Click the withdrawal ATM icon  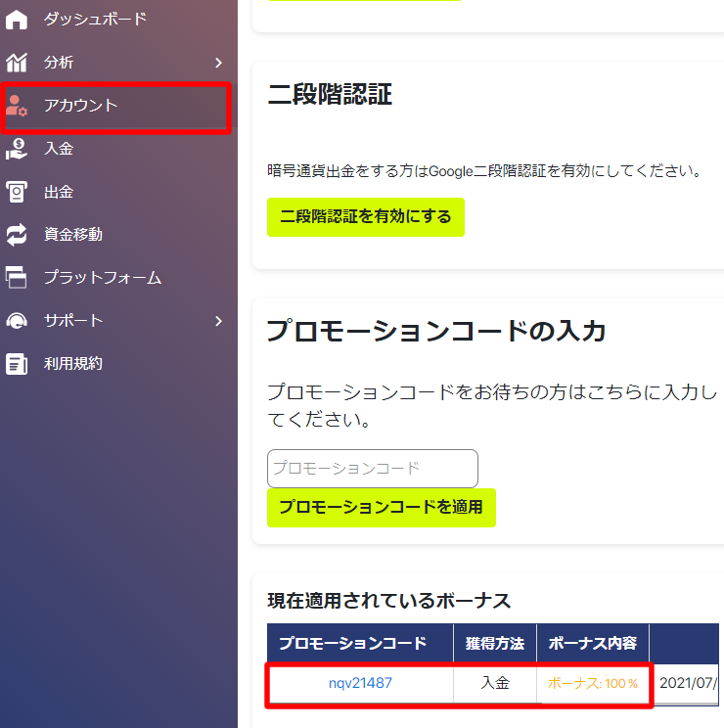(17, 192)
